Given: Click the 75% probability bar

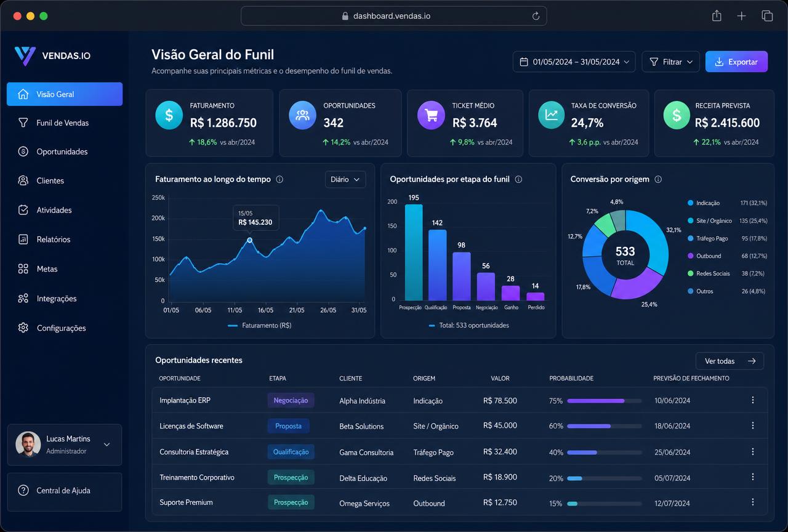Looking at the screenshot, I should point(604,400).
